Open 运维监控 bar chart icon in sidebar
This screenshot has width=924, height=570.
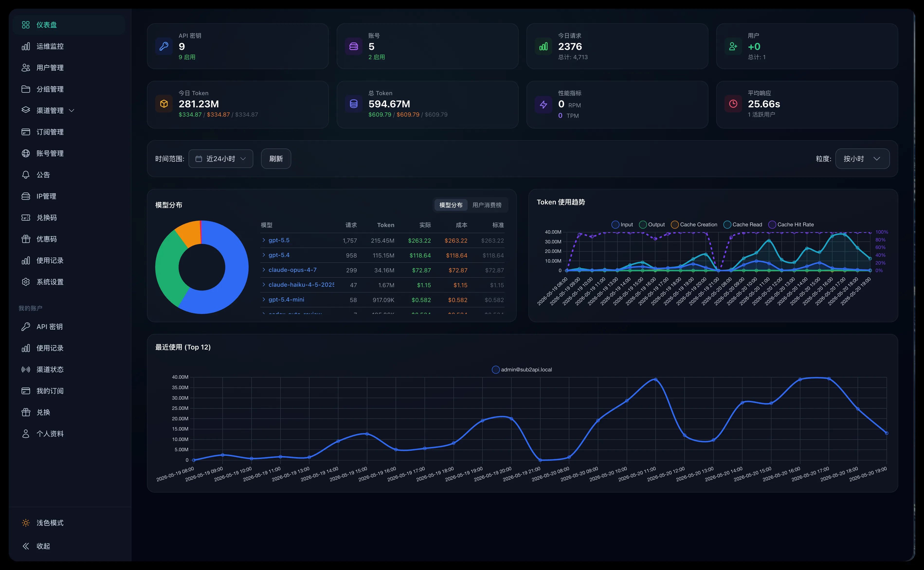click(x=26, y=46)
